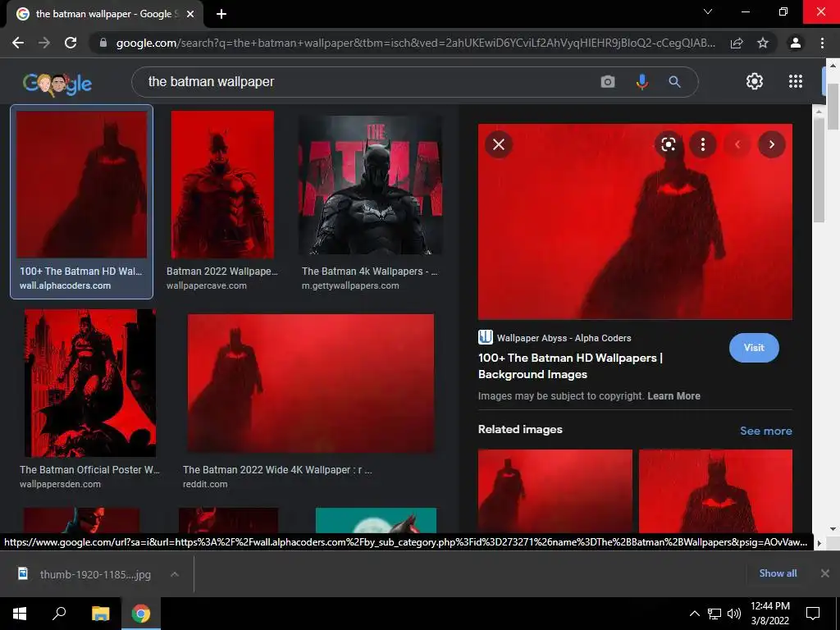The image size is (840, 630).
Task: Open the 100+ The Batman HD Wallpapers title link
Action: [570, 366]
